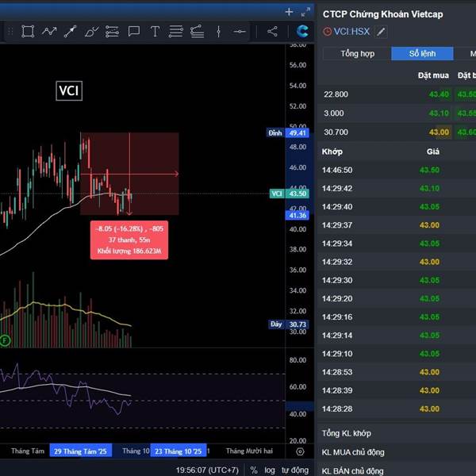Toggle tự động auto scale
This screenshot has width=476, height=476.
click(x=295, y=470)
